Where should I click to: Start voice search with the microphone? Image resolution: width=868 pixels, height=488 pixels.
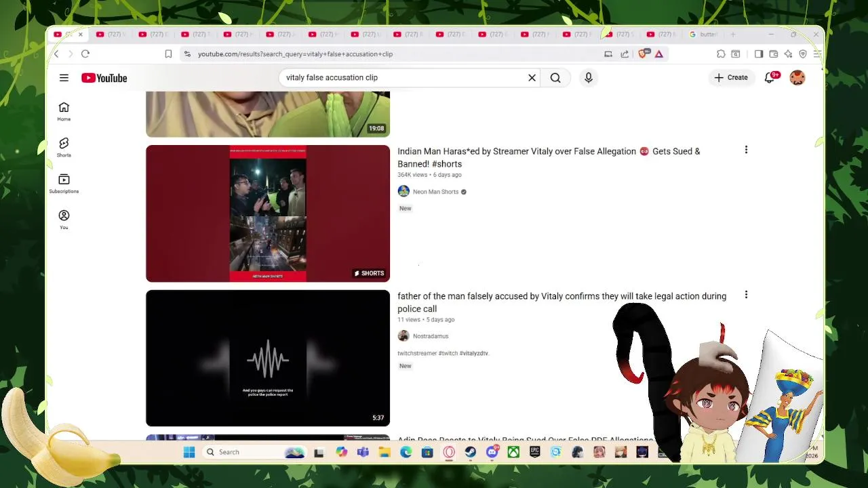point(589,78)
